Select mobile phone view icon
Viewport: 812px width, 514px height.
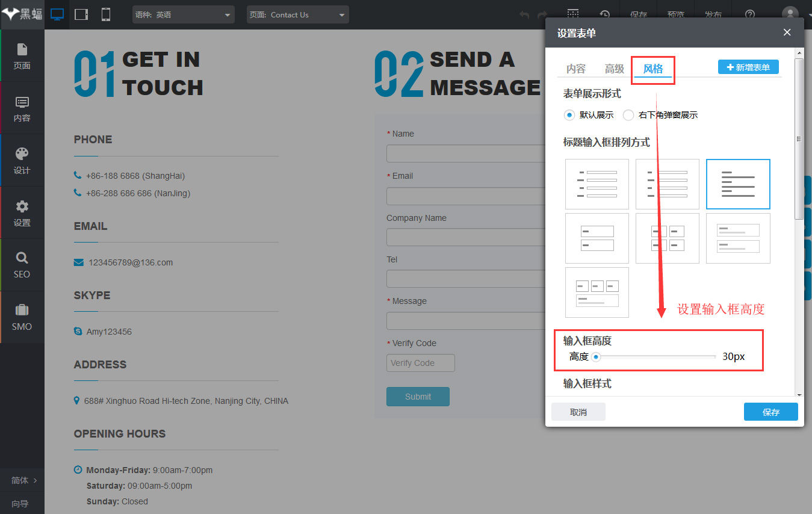[x=106, y=14]
